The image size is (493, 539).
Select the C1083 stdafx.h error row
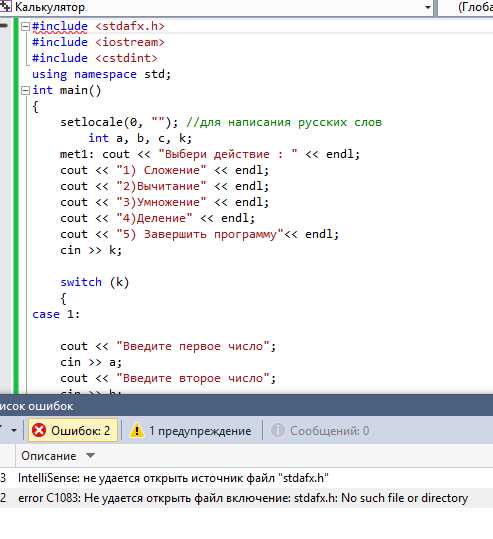246,498
